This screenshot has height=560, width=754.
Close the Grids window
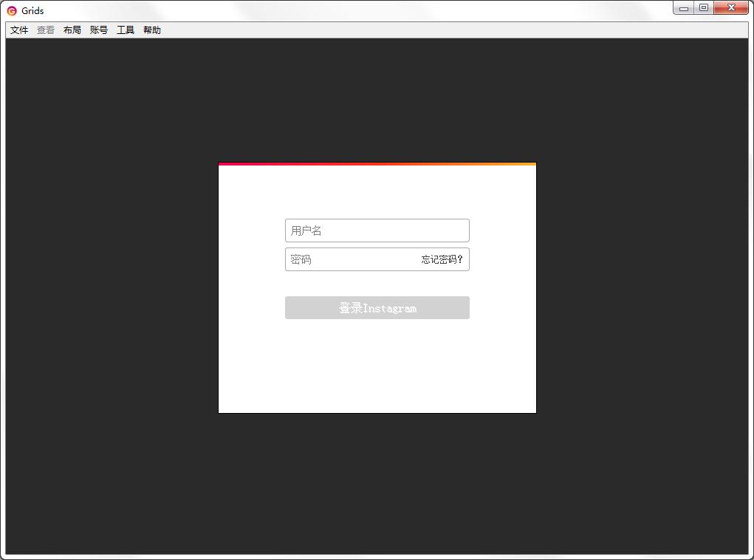pyautogui.click(x=731, y=7)
